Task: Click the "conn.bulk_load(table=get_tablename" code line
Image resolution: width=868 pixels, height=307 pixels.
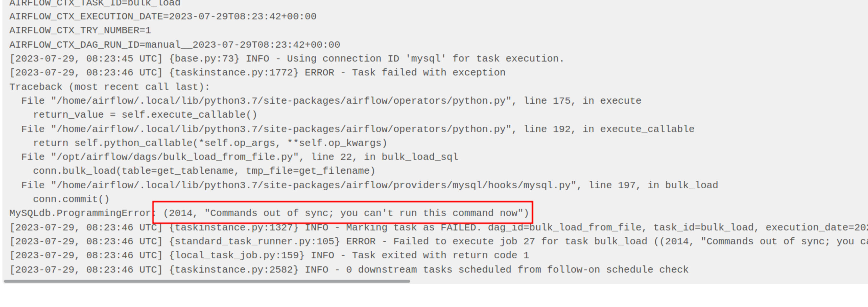Action: (x=204, y=171)
